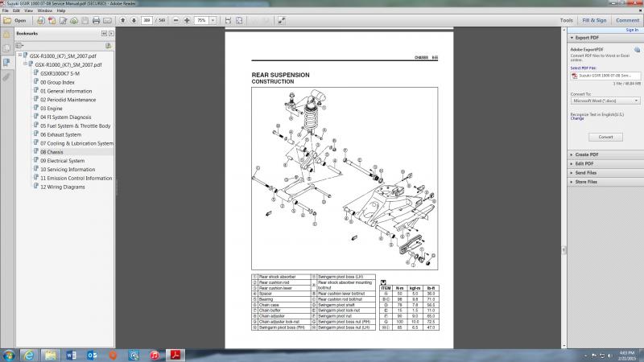
Task: Go to previous page with up arrow
Action: click(x=123, y=20)
